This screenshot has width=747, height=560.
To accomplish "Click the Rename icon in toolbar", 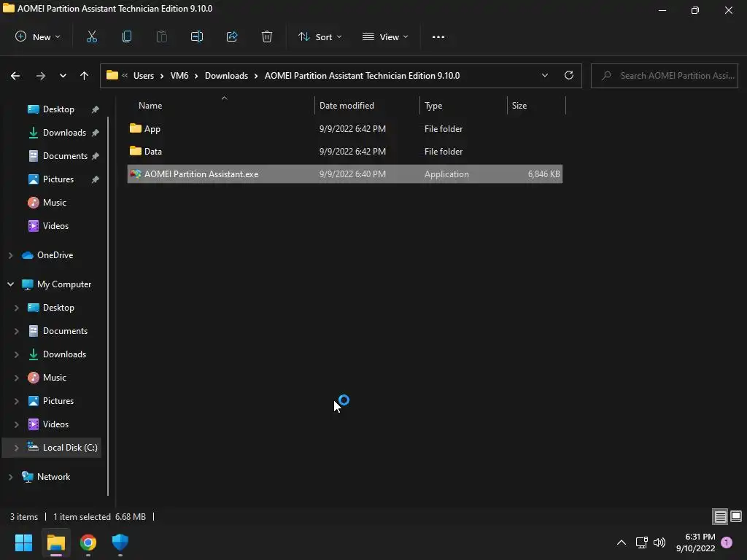I will pos(197,36).
